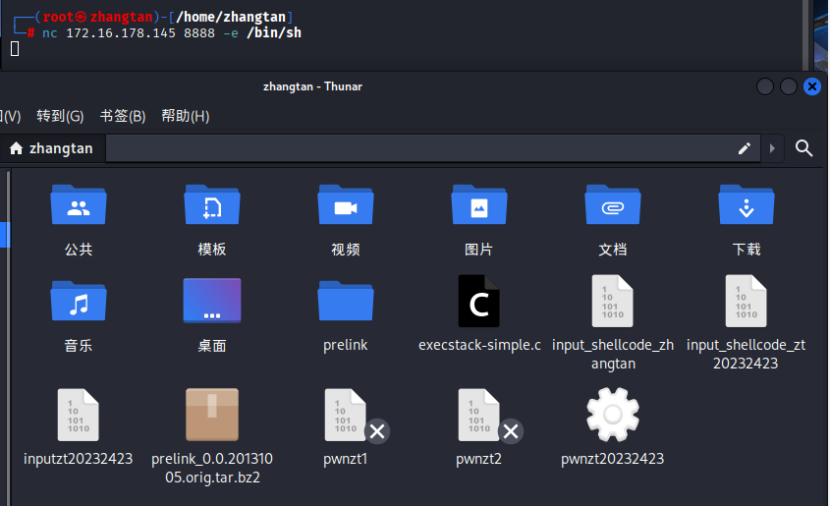Viewport: 831px width, 506px height.
Task: Click the pencil edit-path icon
Action: (744, 148)
